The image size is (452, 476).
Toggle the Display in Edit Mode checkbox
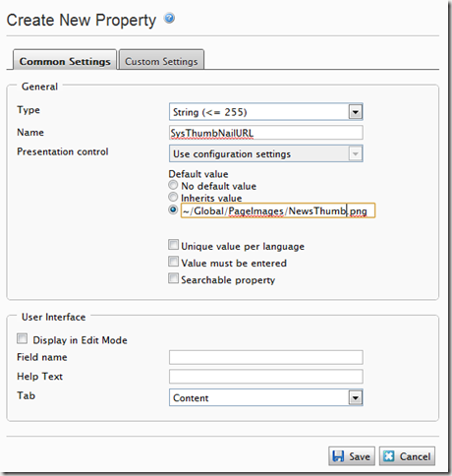point(23,338)
